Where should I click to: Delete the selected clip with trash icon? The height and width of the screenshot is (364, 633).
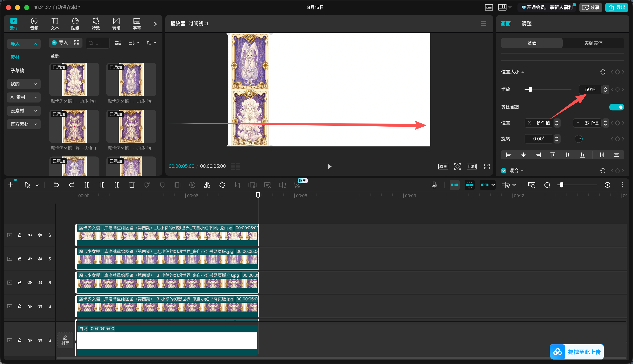(132, 185)
